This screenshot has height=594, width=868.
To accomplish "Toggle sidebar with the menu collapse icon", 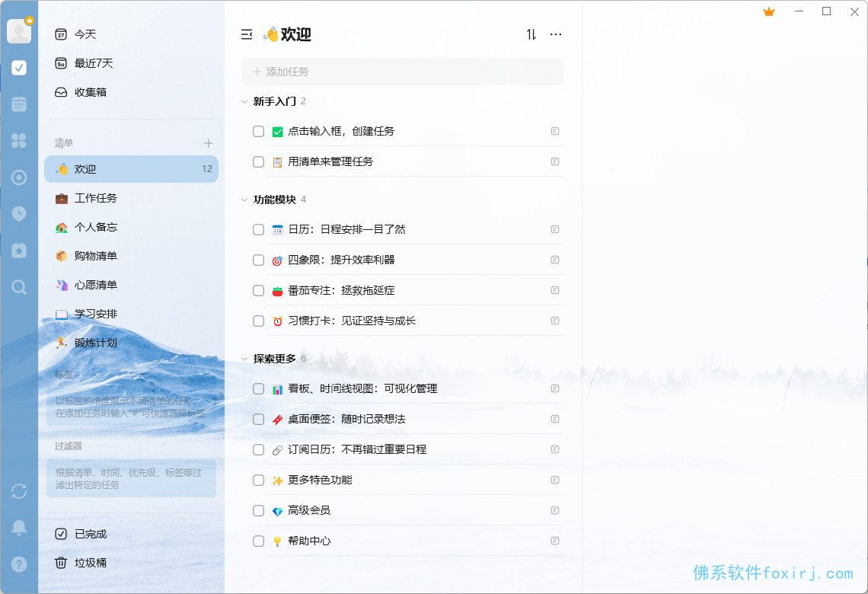I will point(247,34).
